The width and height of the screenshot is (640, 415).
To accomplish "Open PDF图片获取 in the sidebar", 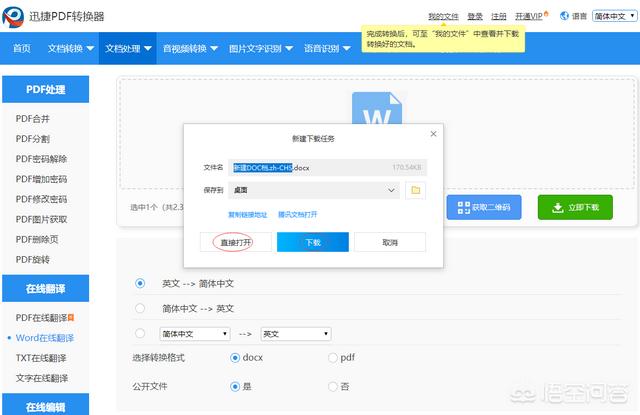I will coord(41,219).
